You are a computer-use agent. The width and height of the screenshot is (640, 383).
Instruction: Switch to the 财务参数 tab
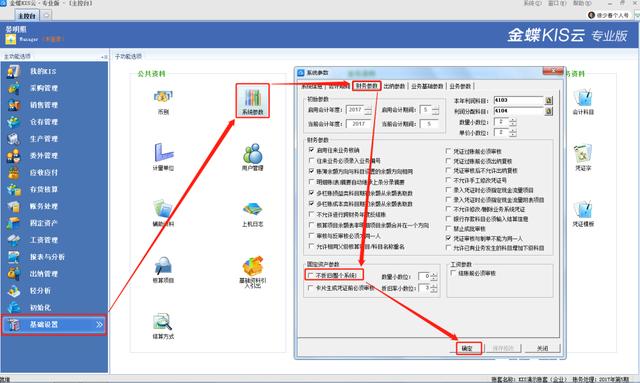point(367,86)
